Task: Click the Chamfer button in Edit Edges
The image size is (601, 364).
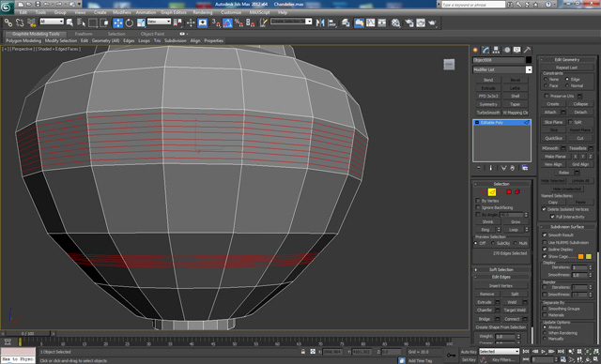Action: pyautogui.click(x=485, y=310)
